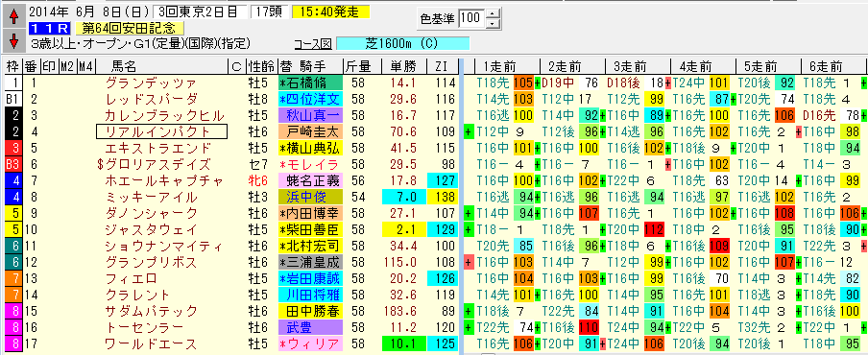This screenshot has width=868, height=355.
Task: Select horse フィエロ
Action: (131, 278)
